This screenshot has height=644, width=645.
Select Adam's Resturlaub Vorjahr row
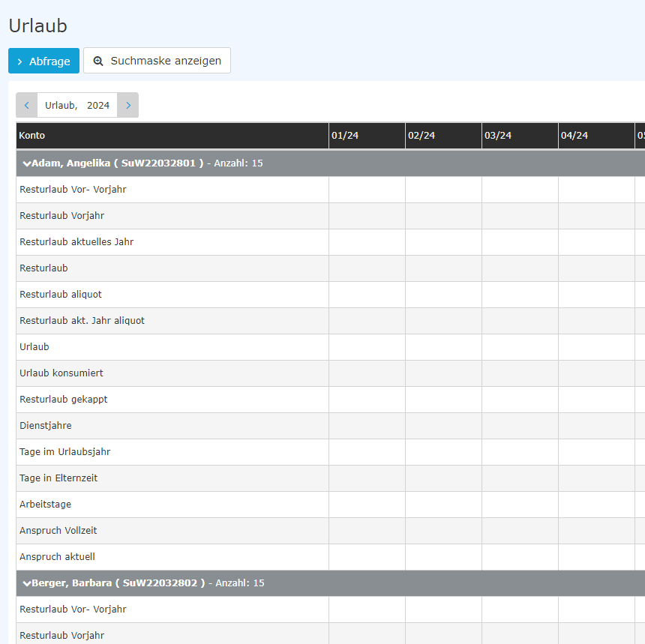(331, 216)
